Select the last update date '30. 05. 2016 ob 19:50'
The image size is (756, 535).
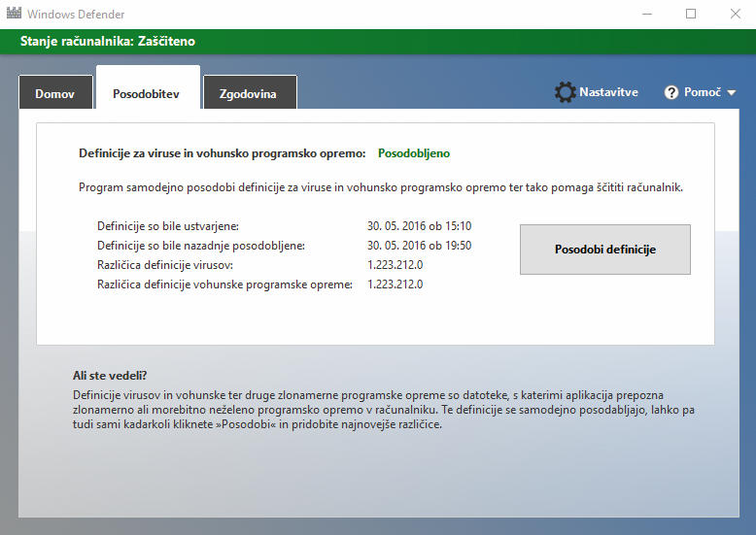coord(419,246)
